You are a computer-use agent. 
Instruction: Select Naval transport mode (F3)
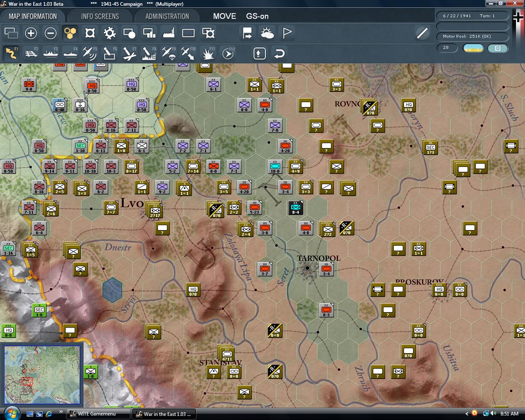click(x=50, y=53)
